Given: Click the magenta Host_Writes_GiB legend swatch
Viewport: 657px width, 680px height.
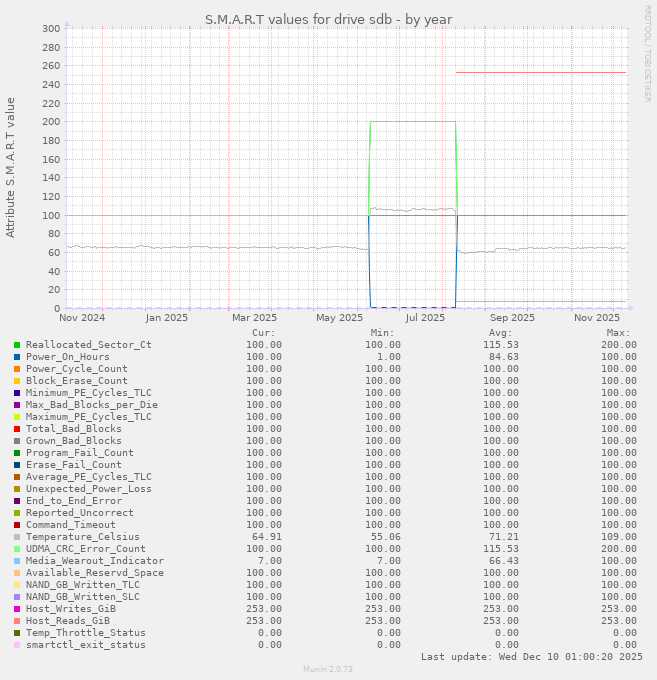Looking at the screenshot, I should click(x=17, y=609).
